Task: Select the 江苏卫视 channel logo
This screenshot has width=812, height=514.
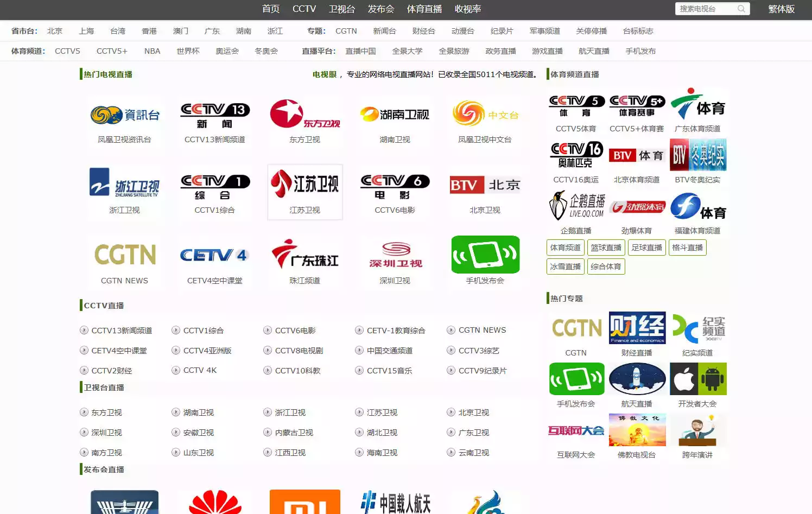Action: [x=305, y=184]
